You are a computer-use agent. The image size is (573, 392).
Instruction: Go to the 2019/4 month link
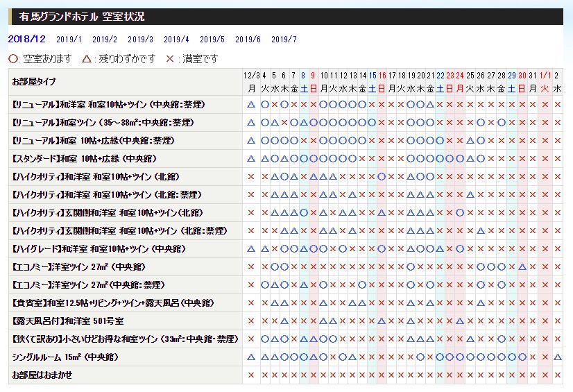[176, 39]
